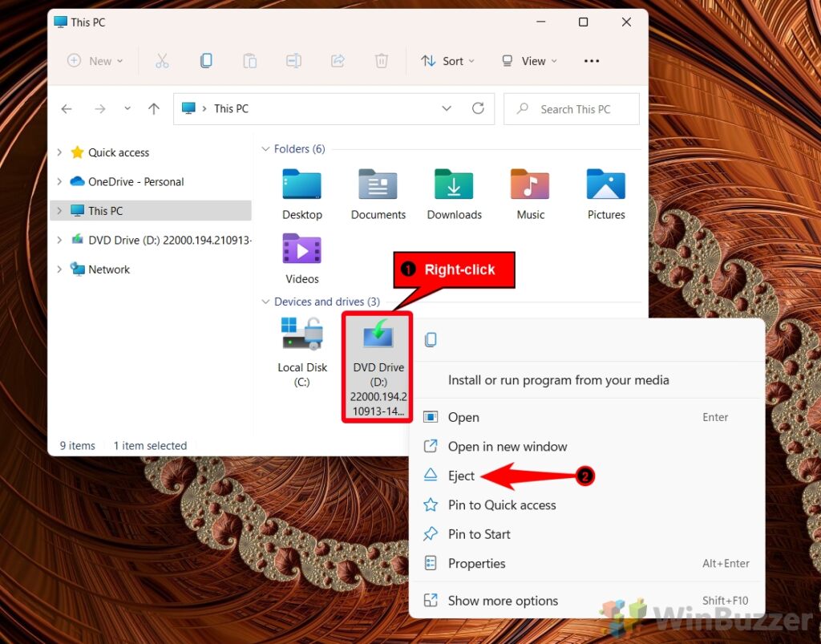Image resolution: width=821 pixels, height=644 pixels.
Task: Click the Paste toolbar icon
Action: pyautogui.click(x=249, y=60)
